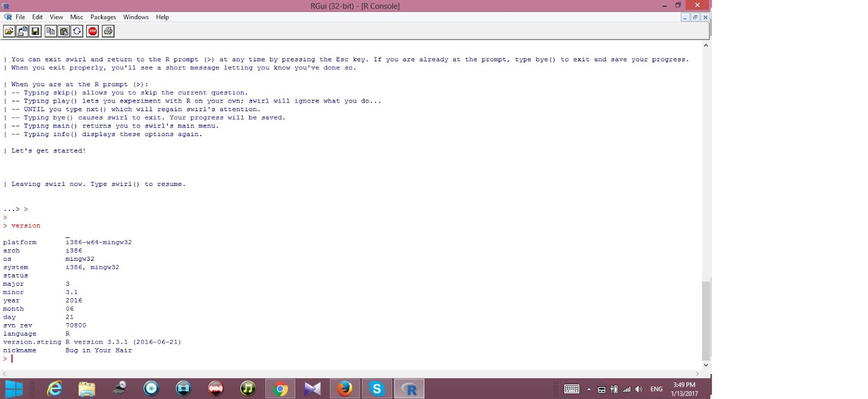Click the vertical scrollbar thumb
The width and height of the screenshot is (868, 399).
pyautogui.click(x=706, y=320)
